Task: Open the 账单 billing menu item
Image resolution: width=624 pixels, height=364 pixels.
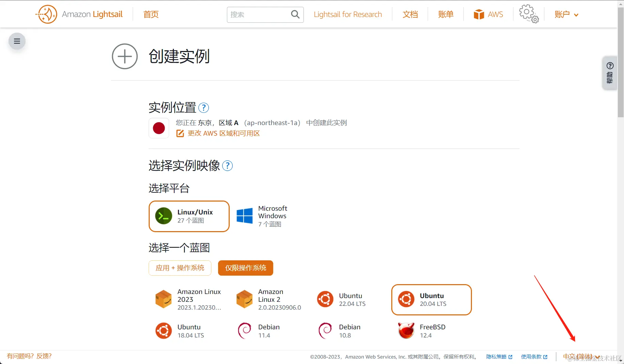Action: [446, 14]
